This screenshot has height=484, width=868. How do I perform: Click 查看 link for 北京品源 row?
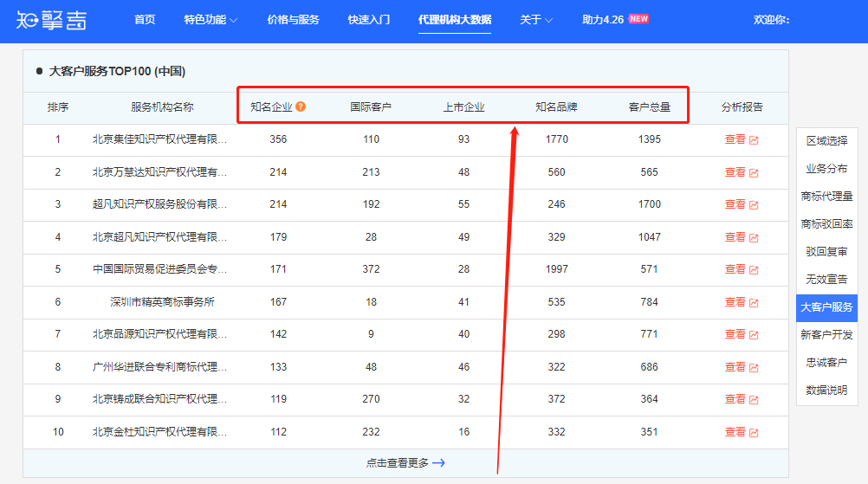click(x=735, y=333)
